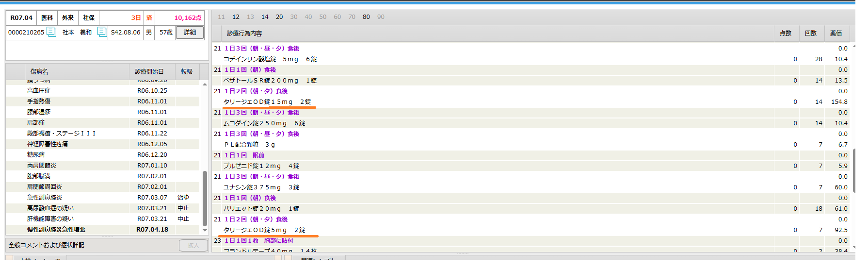868x269 pixels.
Task: Open category tab 30
Action: (x=294, y=17)
